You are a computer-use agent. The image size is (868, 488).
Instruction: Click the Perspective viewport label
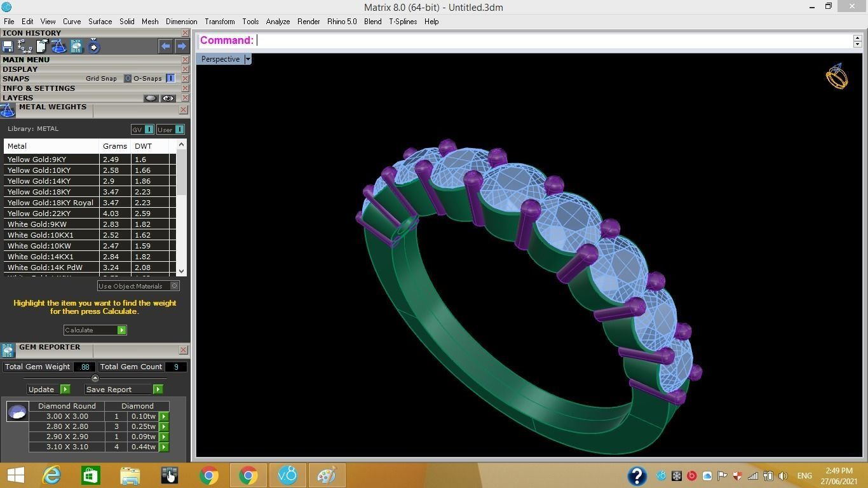pyautogui.click(x=220, y=59)
